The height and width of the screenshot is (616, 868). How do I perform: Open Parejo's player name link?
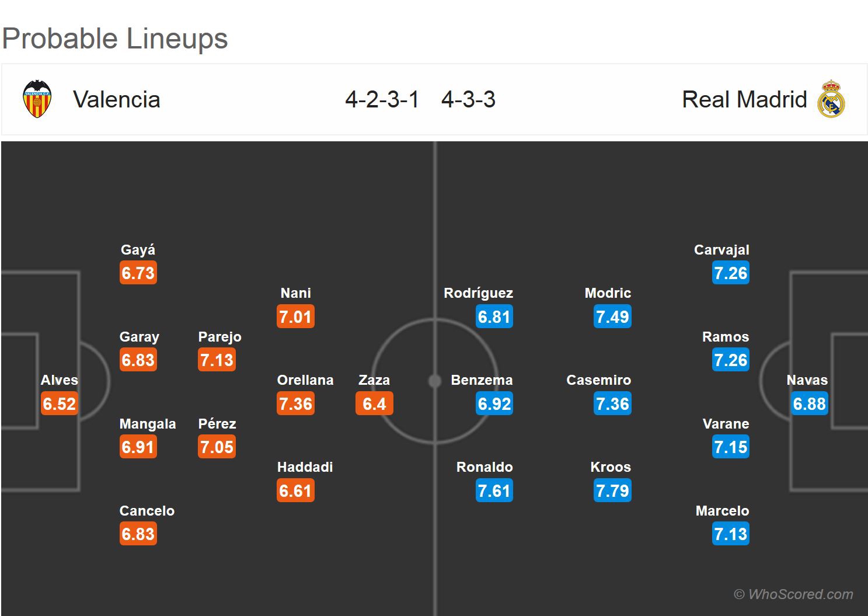pyautogui.click(x=219, y=337)
